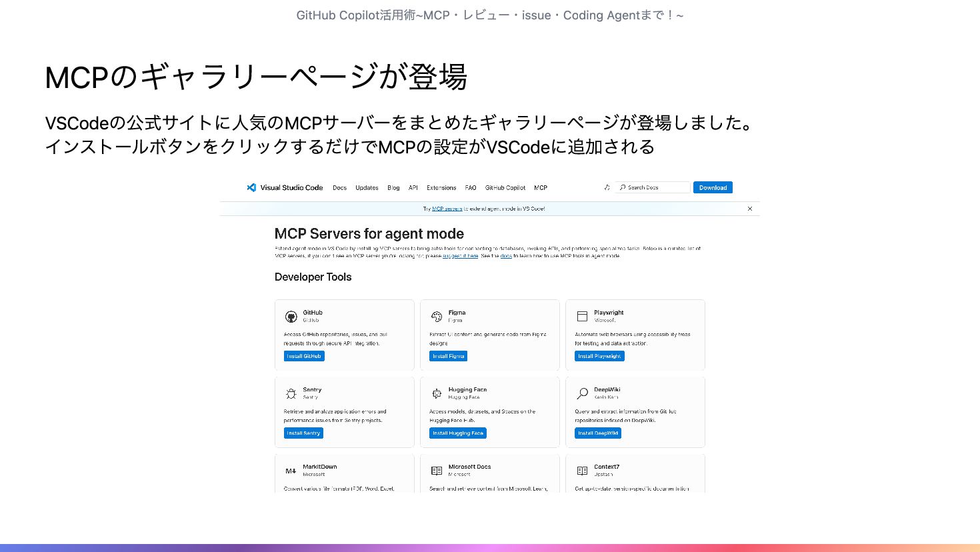Screen dimensions: 980x552
Task: Open the Updates menu item
Action: (x=367, y=188)
